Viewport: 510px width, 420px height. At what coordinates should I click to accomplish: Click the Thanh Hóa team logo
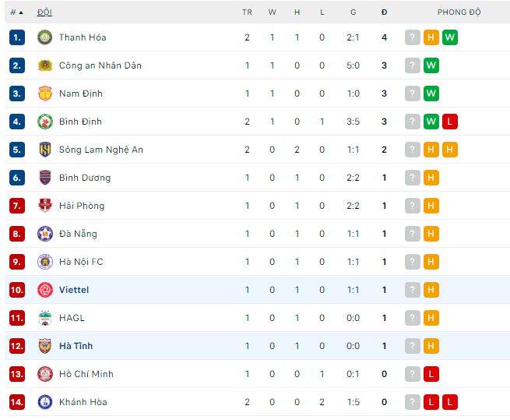tap(44, 37)
